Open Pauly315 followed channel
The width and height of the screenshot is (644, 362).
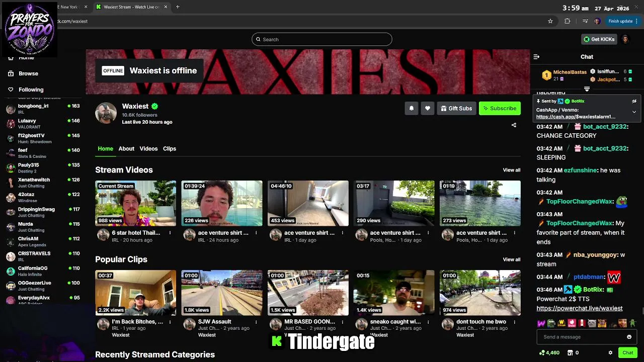42,168
